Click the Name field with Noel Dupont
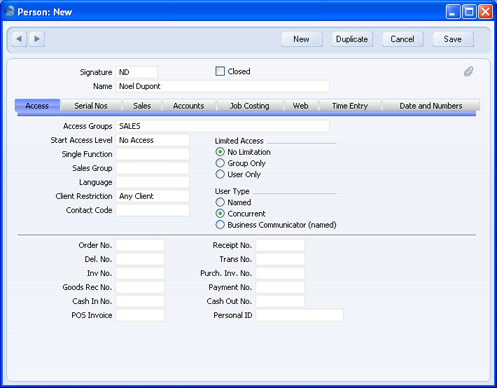Screen dimensions: 497x388 [x=223, y=86]
